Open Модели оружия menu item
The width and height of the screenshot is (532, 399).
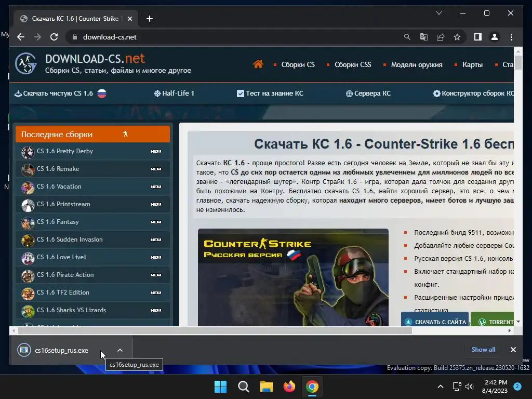tap(417, 64)
